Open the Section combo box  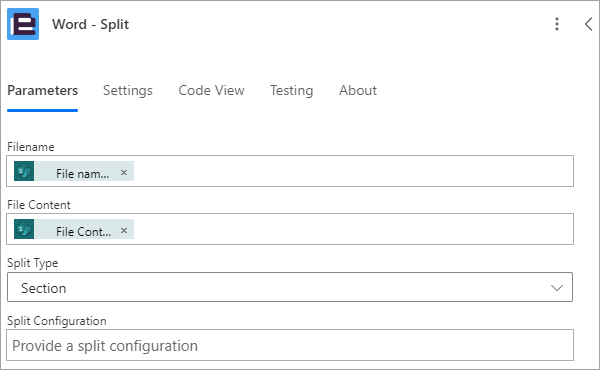[x=290, y=287]
